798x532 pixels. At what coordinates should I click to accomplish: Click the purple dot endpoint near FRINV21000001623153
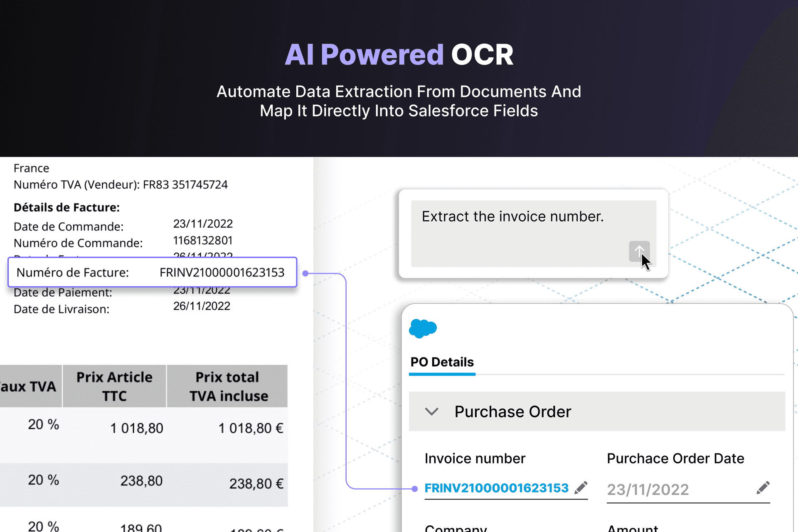(416, 489)
